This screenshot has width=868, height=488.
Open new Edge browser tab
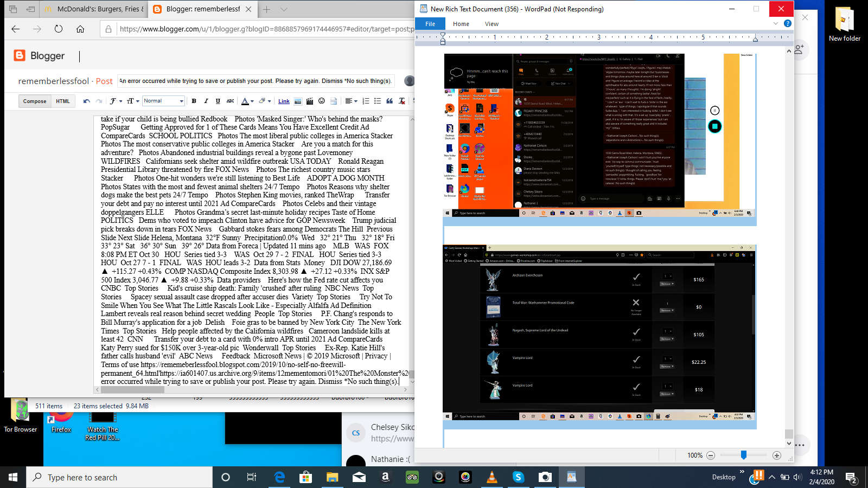pos(266,9)
